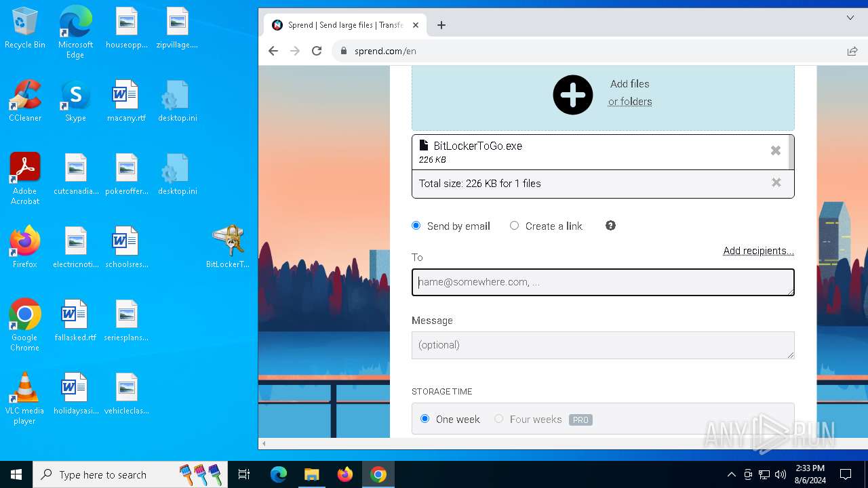Select cutcanadia image file icon
Screen dimensions: 868x488
pyautogui.click(x=75, y=174)
